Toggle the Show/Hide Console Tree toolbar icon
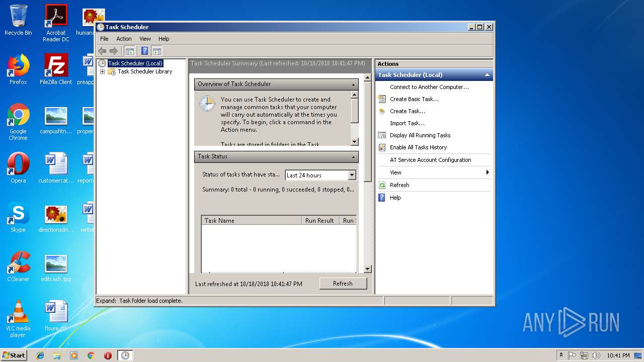 (x=130, y=51)
